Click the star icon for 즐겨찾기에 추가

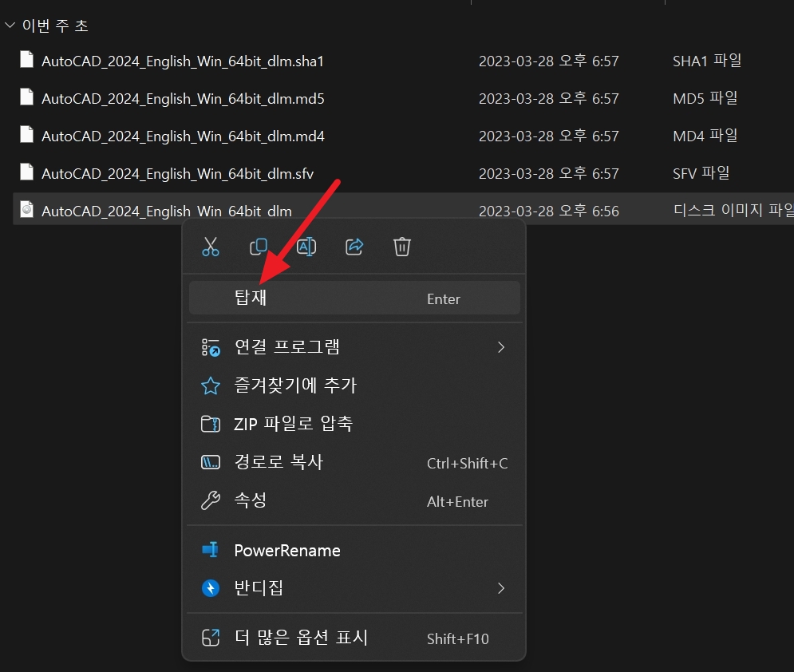211,385
